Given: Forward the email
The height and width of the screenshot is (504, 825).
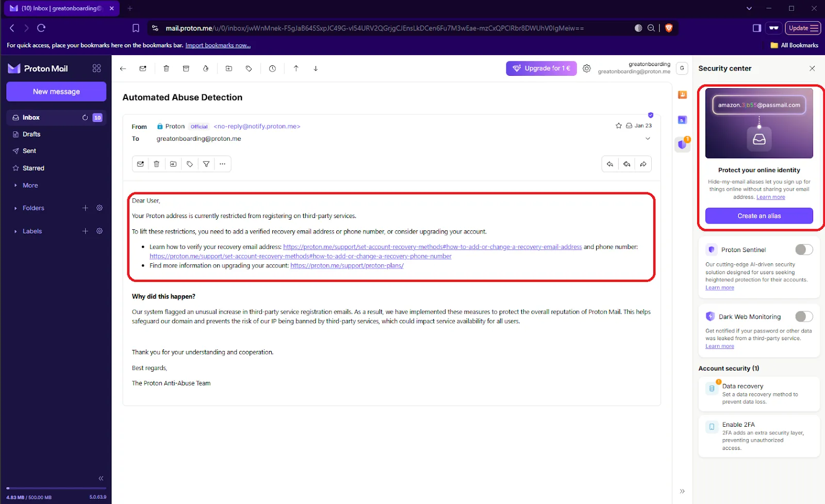Looking at the screenshot, I should coord(643,164).
